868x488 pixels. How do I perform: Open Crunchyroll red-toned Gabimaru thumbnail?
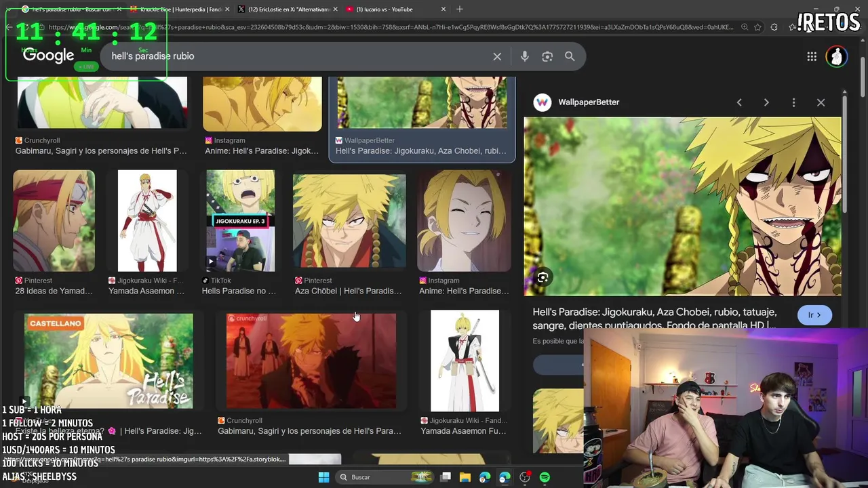311,361
